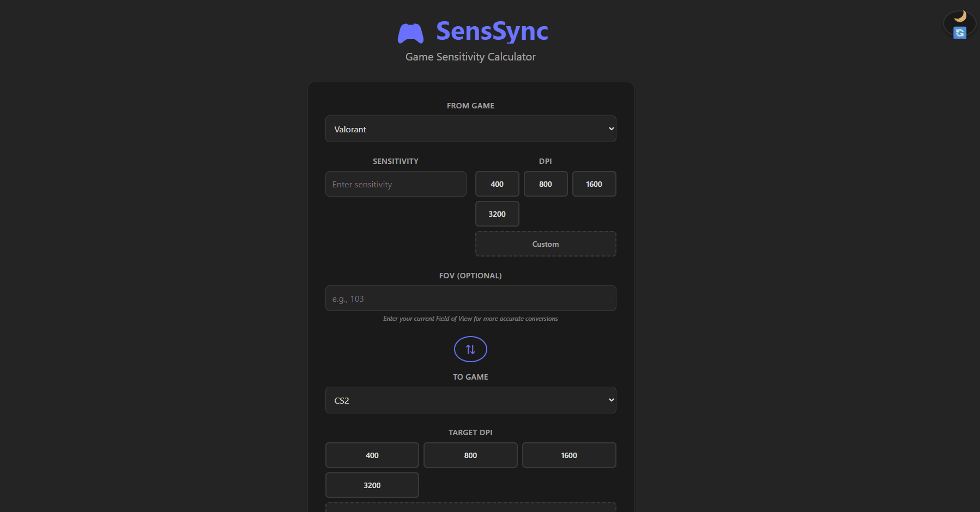This screenshot has height=512, width=980.
Task: Select the 1600 DPI preset
Action: click(x=594, y=184)
